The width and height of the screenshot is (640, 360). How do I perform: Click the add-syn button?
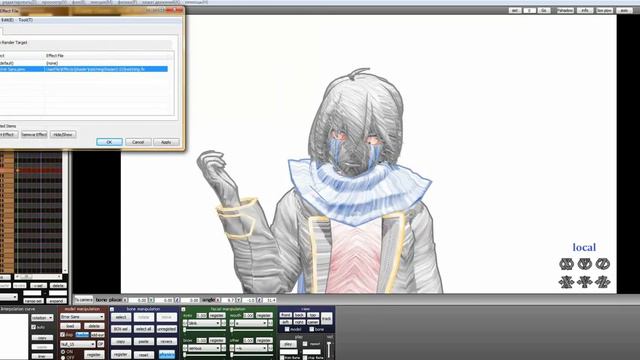[x=98, y=335]
